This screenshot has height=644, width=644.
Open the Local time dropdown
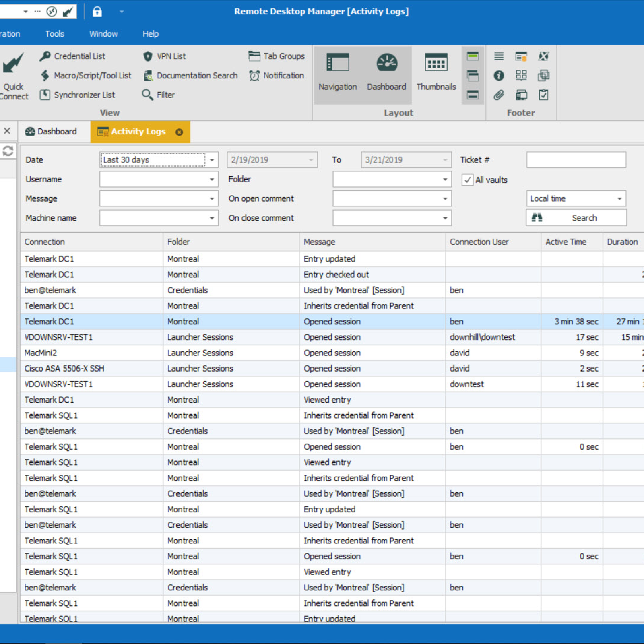619,198
